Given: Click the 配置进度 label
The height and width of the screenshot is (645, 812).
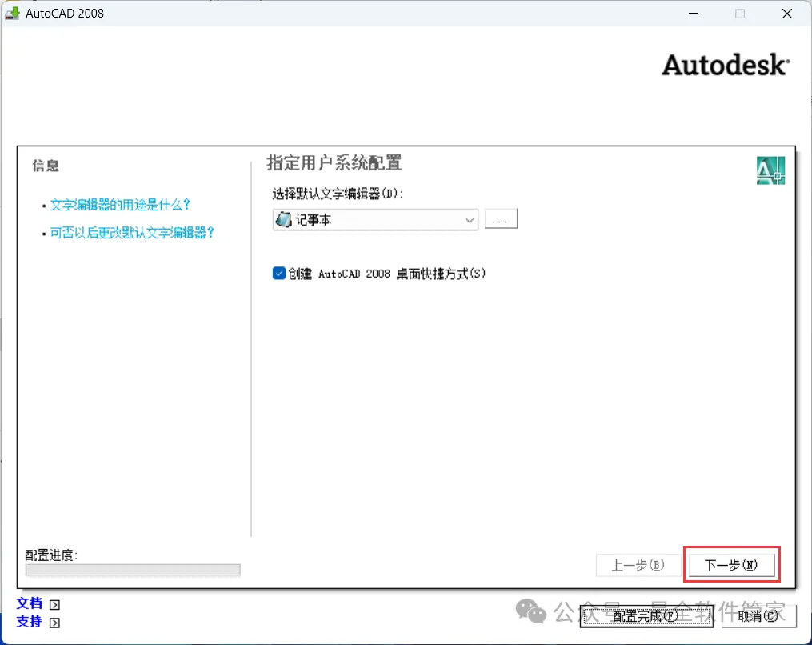Looking at the screenshot, I should [51, 555].
